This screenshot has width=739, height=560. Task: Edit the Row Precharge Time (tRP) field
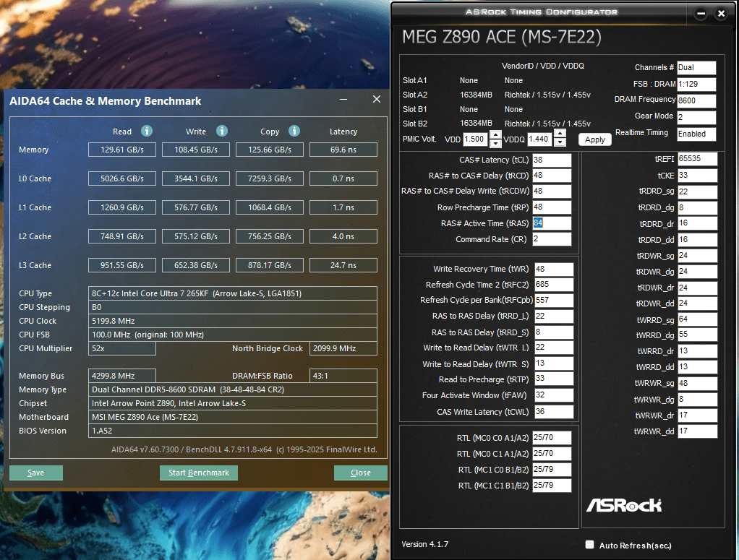[x=552, y=207]
